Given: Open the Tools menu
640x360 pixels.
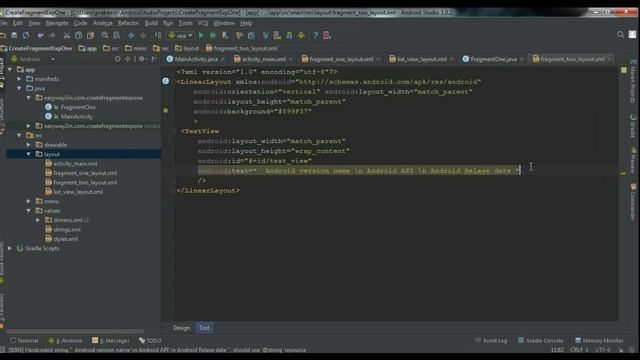Looking at the screenshot, I should tap(185, 23).
